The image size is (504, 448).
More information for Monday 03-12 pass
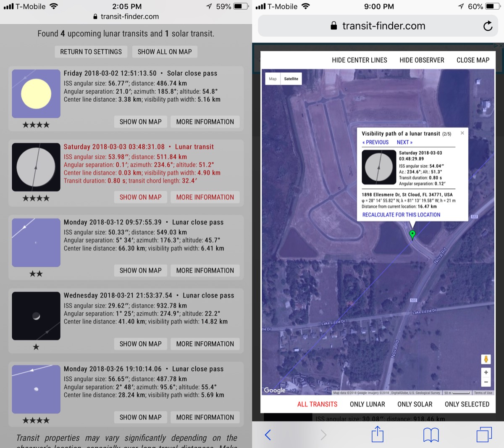[205, 271]
